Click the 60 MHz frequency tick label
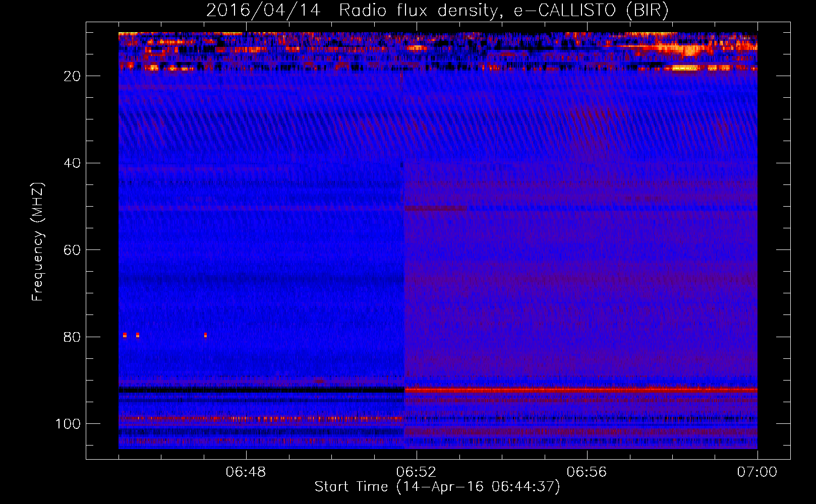The image size is (816, 504). coord(72,250)
